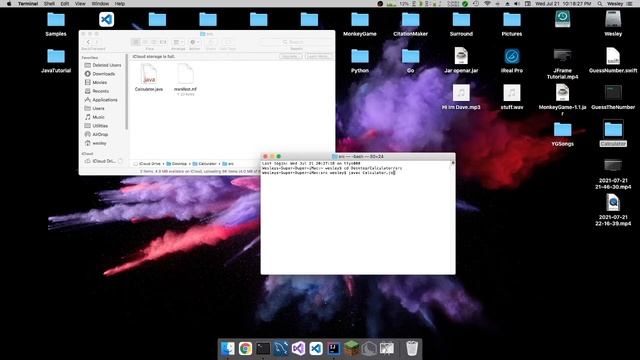The image size is (640, 360).
Task: Open volume control in menu bar
Action: tap(517, 4)
